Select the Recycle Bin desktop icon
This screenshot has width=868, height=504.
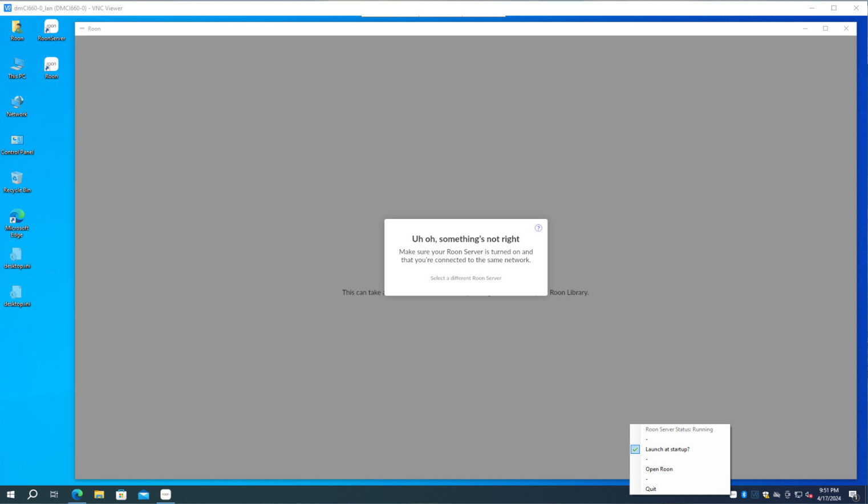pyautogui.click(x=17, y=182)
